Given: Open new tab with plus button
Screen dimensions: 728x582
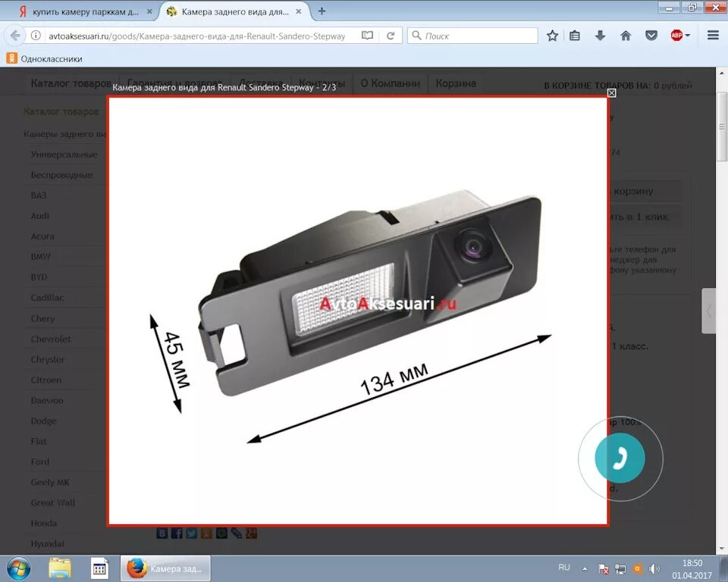Looking at the screenshot, I should click(x=322, y=11).
